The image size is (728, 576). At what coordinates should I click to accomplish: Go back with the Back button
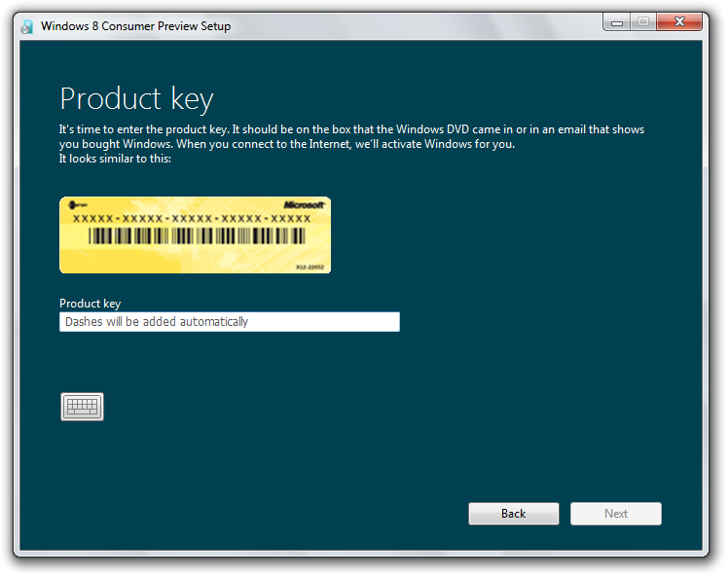tap(514, 514)
